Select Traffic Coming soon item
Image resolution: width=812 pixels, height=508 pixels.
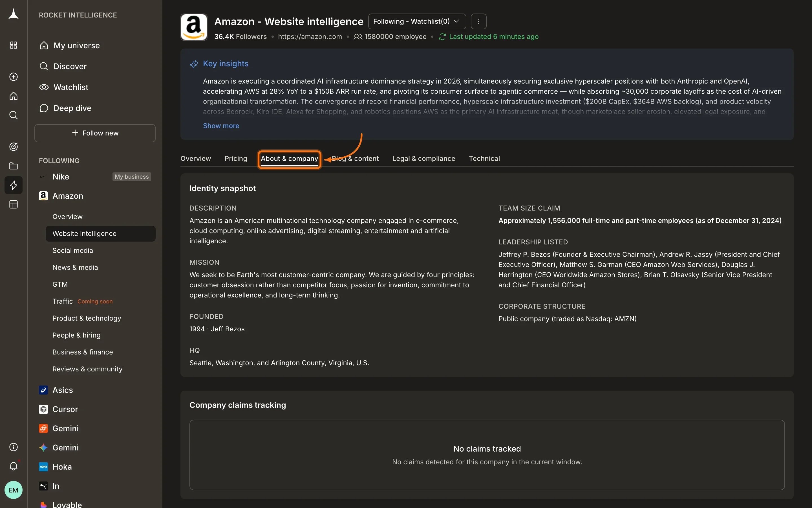coord(83,301)
